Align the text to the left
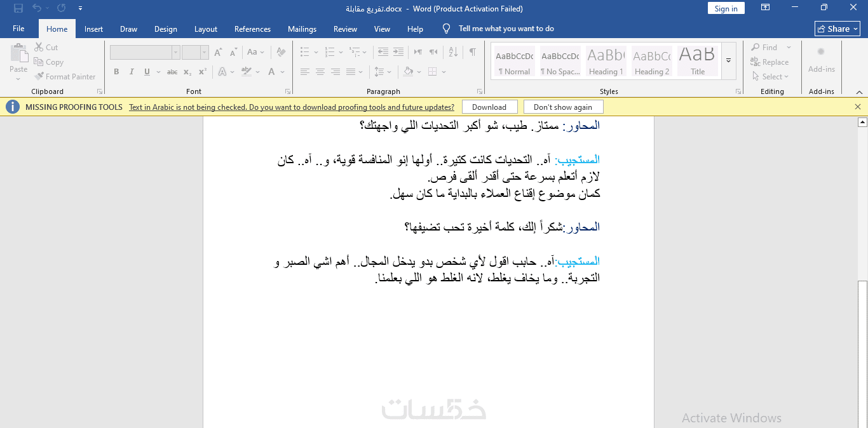 coord(305,72)
